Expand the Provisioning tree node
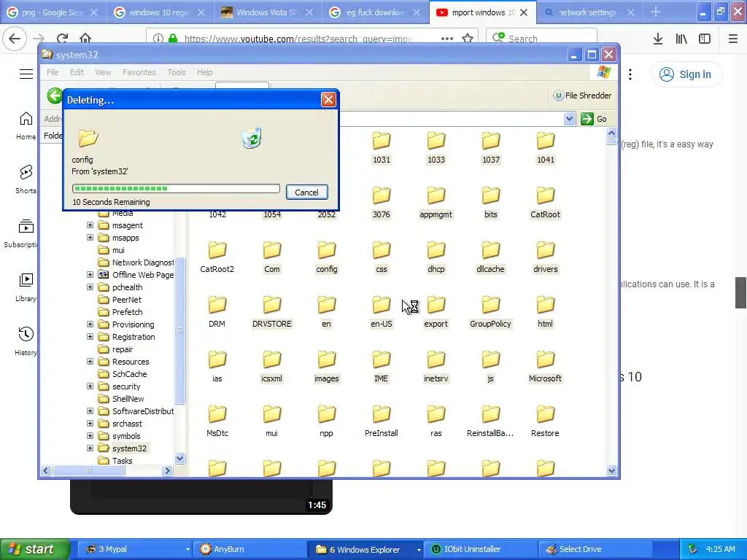The height and width of the screenshot is (560, 747). click(90, 324)
